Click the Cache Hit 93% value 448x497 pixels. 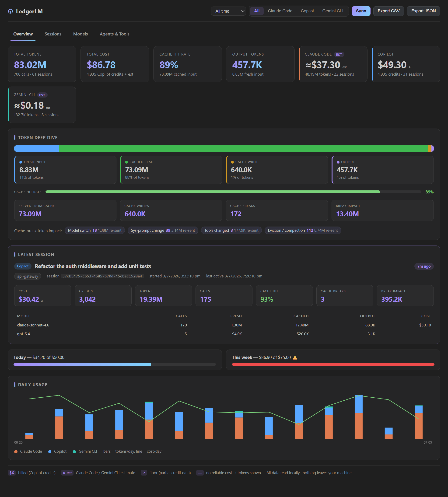point(267,299)
